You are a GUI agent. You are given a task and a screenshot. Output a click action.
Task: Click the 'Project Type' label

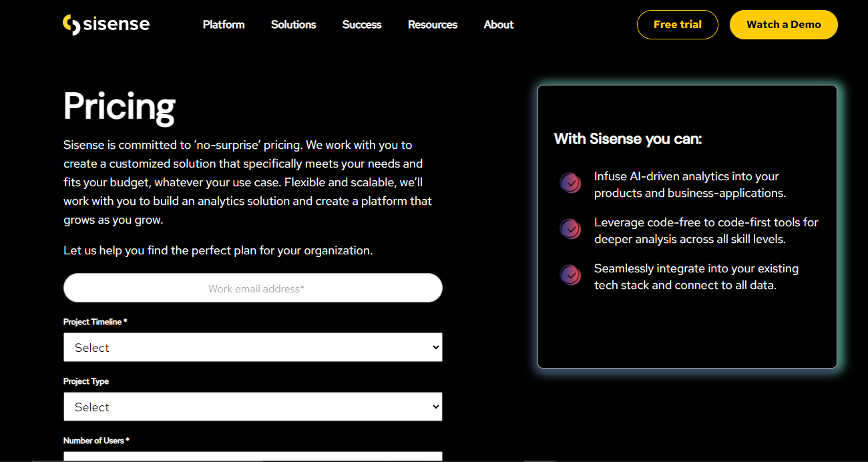point(86,381)
